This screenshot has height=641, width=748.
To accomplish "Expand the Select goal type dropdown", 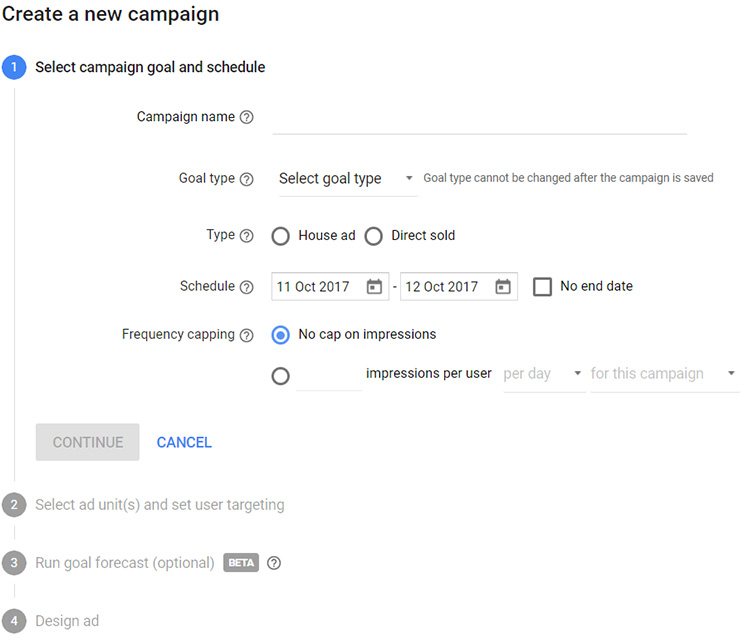I will point(348,179).
